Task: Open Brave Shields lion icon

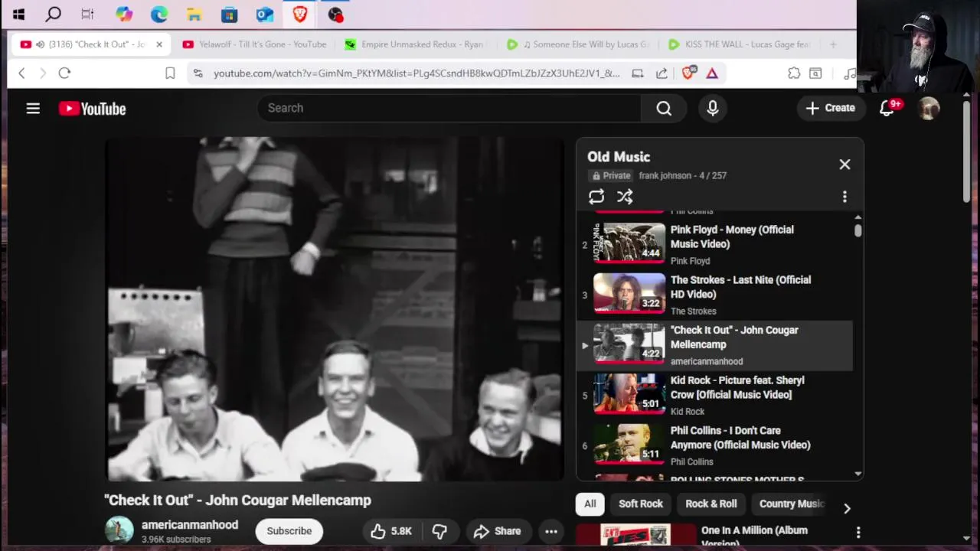Action: 688,73
